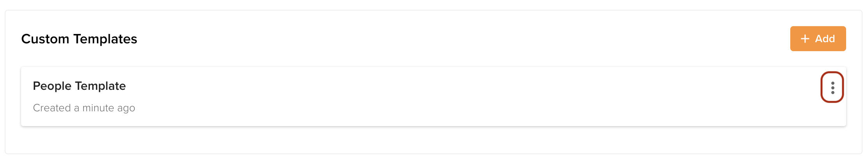
Task: Show more options for People Template
Action: tap(832, 87)
